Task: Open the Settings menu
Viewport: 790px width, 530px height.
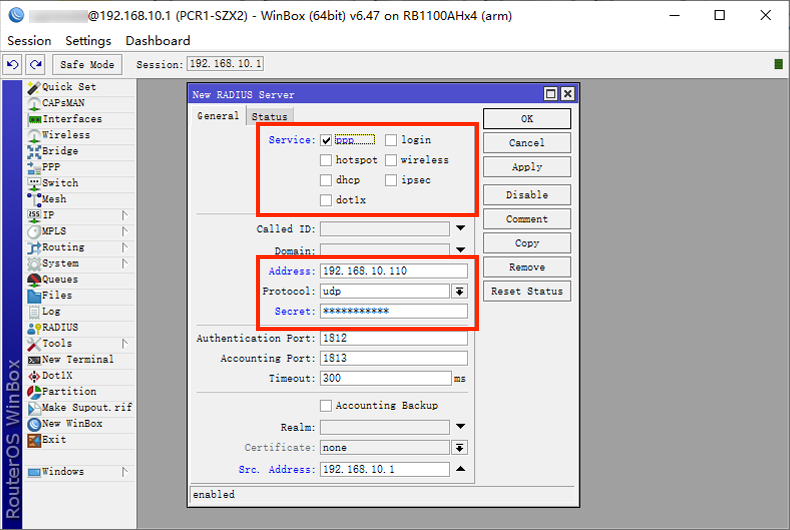Action: (x=88, y=41)
